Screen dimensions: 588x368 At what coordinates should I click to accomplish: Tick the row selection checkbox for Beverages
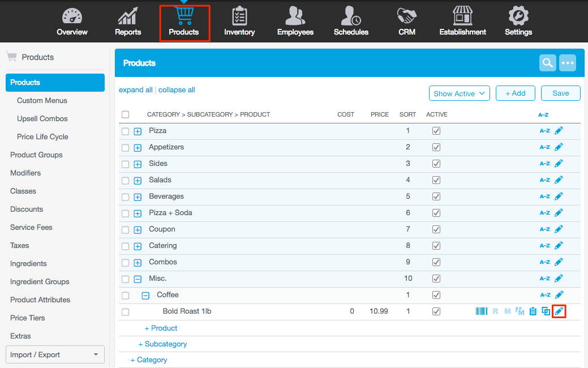click(x=126, y=197)
